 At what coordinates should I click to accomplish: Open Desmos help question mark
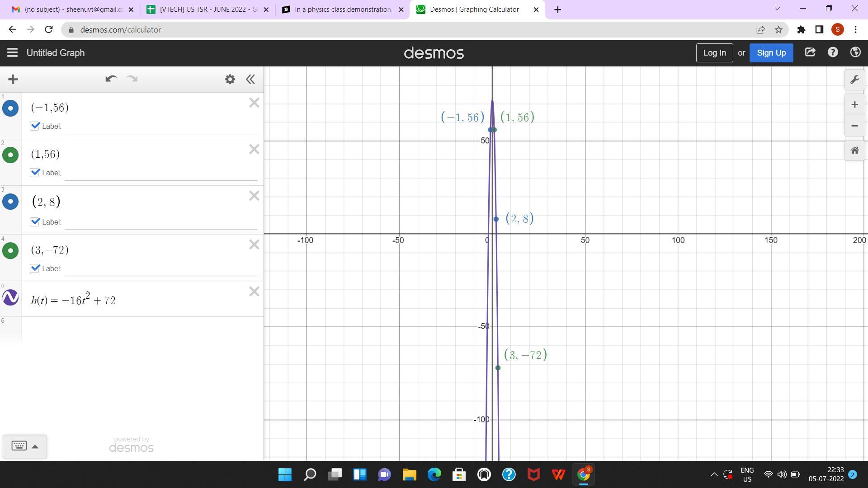pos(832,52)
